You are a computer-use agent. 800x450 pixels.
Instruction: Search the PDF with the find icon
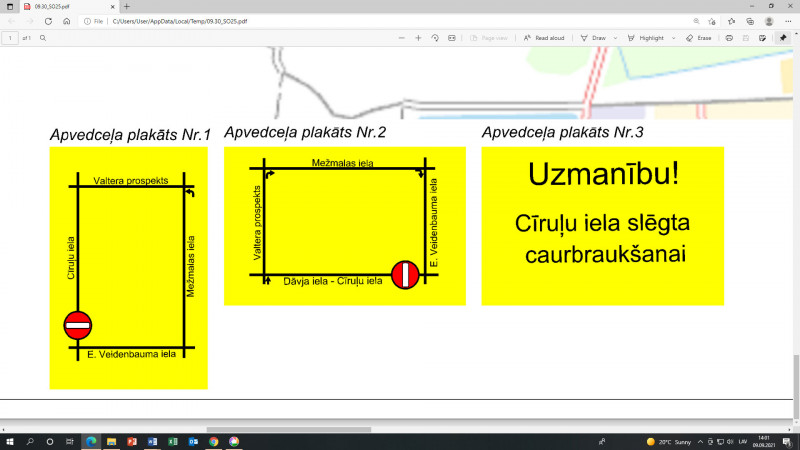[x=43, y=37]
